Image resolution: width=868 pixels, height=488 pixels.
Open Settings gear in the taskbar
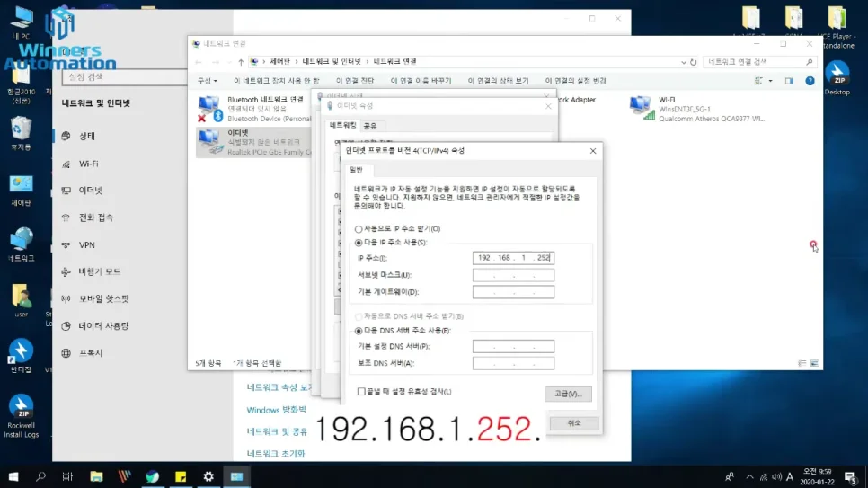(x=208, y=476)
